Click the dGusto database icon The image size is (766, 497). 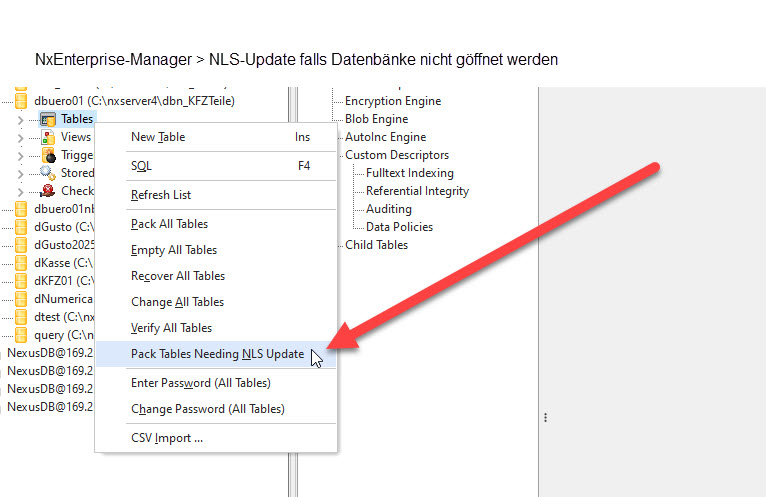pyautogui.click(x=21, y=227)
